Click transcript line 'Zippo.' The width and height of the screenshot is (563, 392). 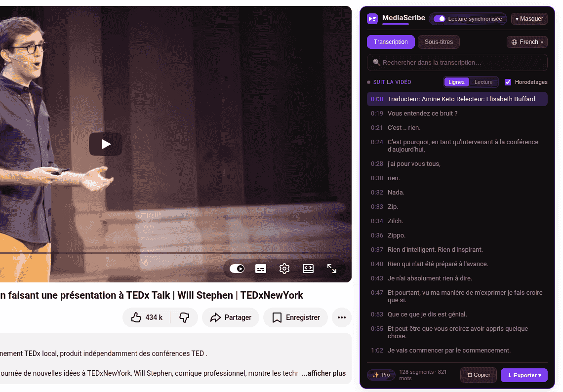457,235
